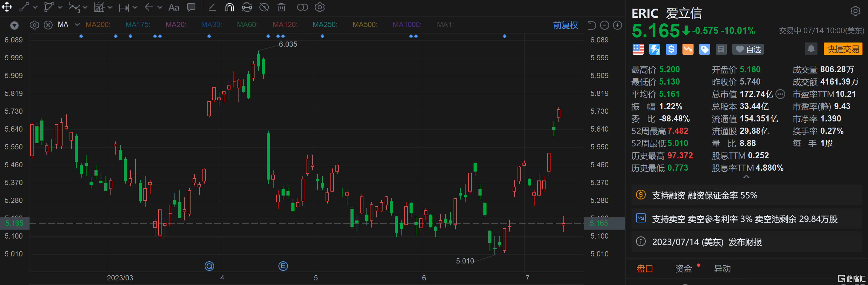Click the 52周最高 7.482 value
This screenshot has width=868, height=285.
(x=678, y=131)
